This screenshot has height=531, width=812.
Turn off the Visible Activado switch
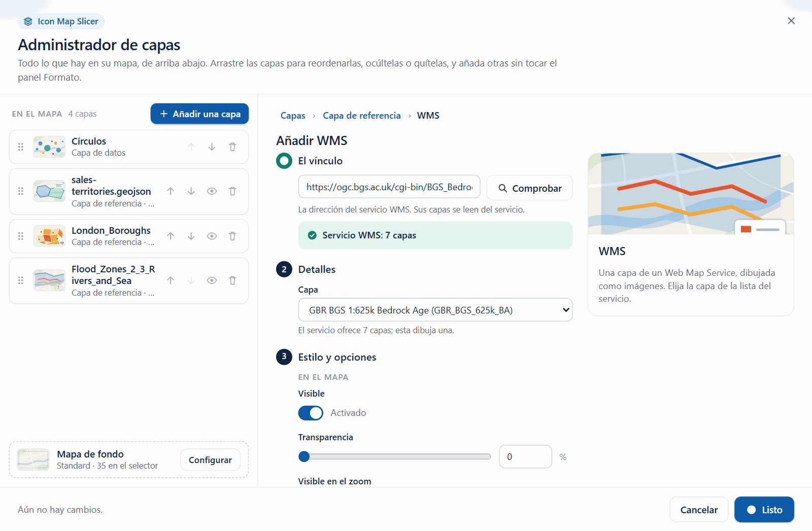[x=311, y=413]
